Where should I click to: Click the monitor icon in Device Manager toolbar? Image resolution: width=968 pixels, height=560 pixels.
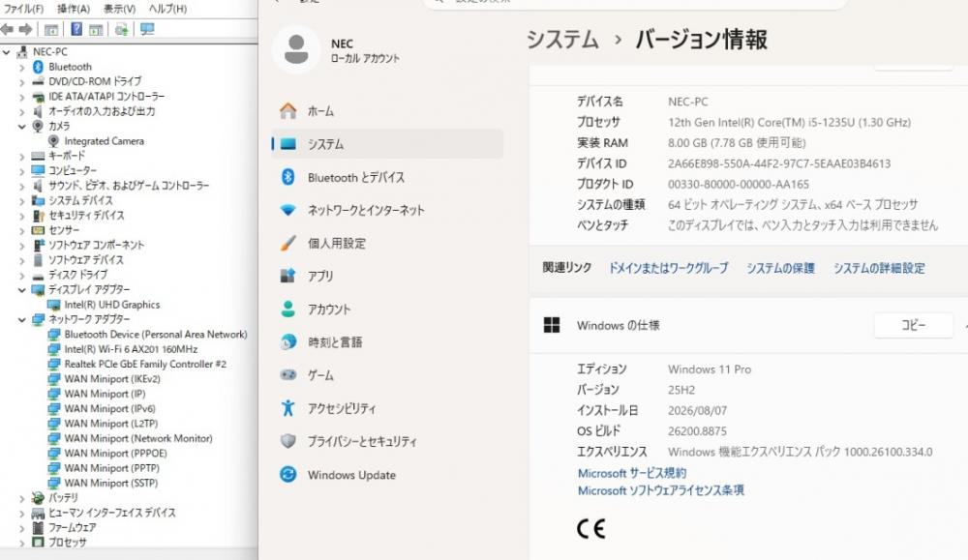[147, 29]
